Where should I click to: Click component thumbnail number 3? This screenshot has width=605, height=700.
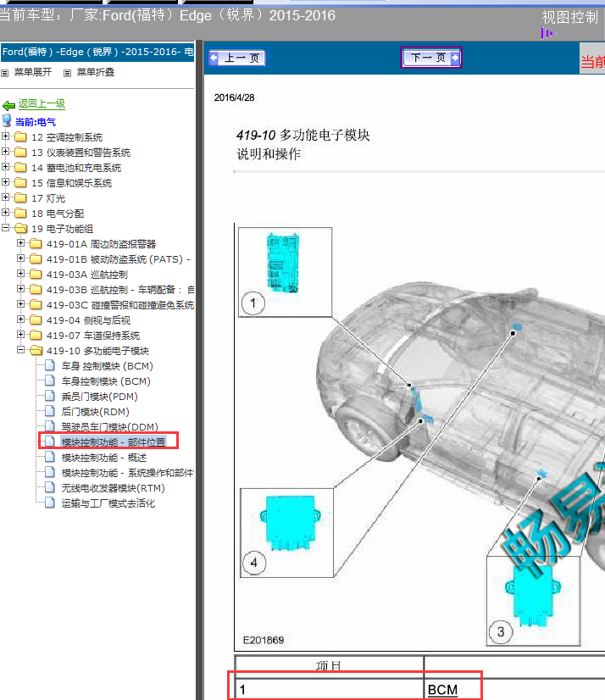click(x=533, y=601)
